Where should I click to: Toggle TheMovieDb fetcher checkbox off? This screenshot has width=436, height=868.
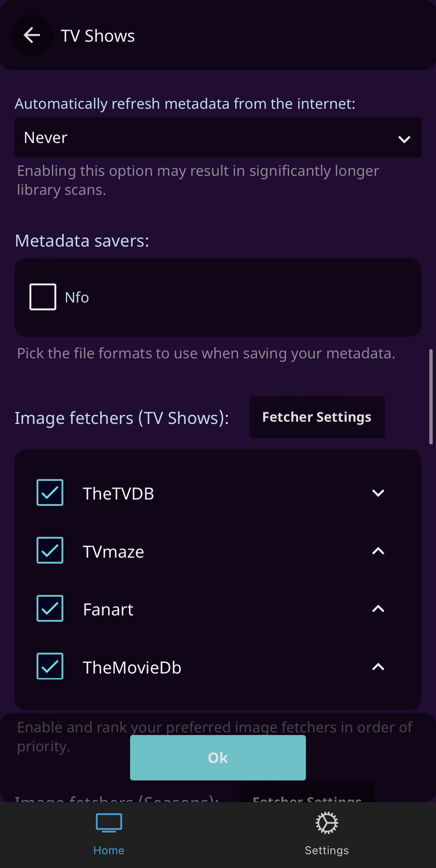click(x=50, y=667)
